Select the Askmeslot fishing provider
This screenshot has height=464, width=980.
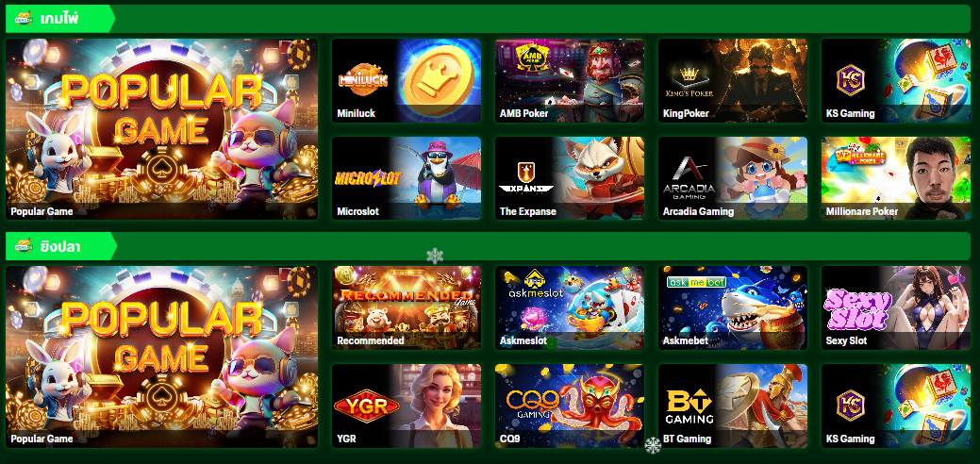point(570,307)
